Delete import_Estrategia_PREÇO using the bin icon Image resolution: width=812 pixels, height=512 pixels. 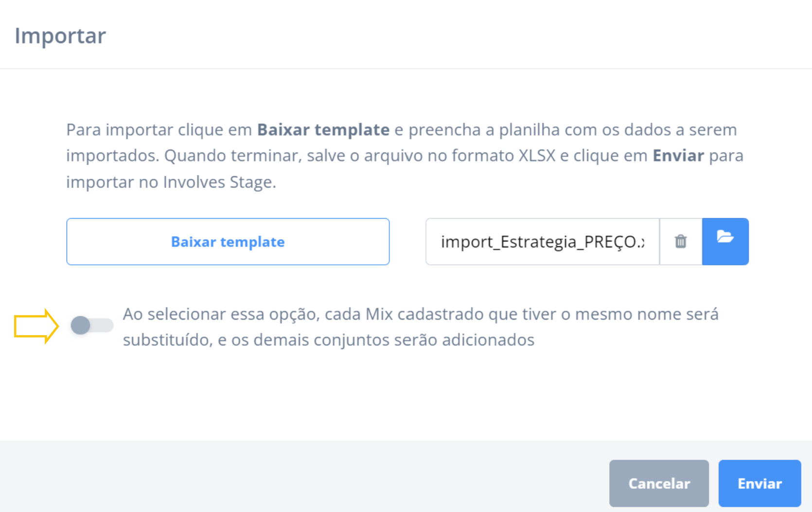tap(680, 241)
